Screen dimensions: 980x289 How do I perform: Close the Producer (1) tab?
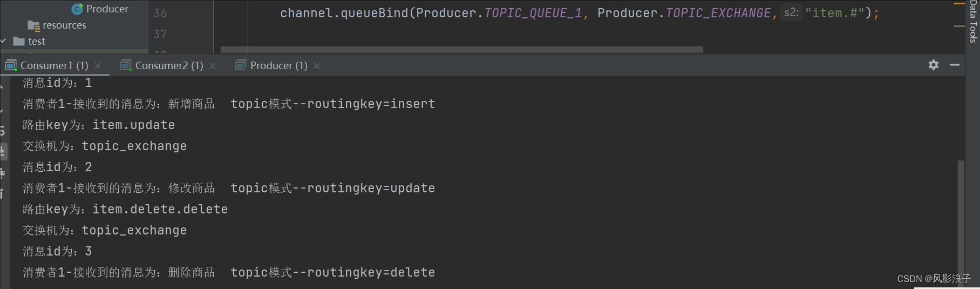point(317,65)
